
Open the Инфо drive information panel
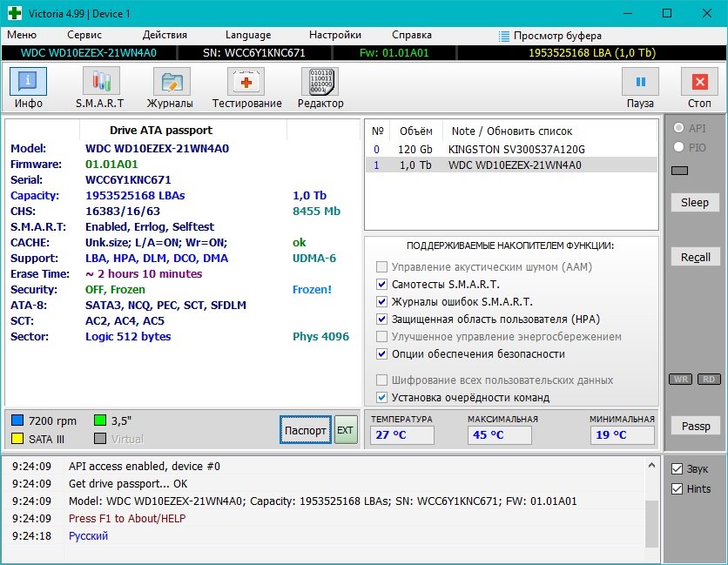tap(28, 88)
